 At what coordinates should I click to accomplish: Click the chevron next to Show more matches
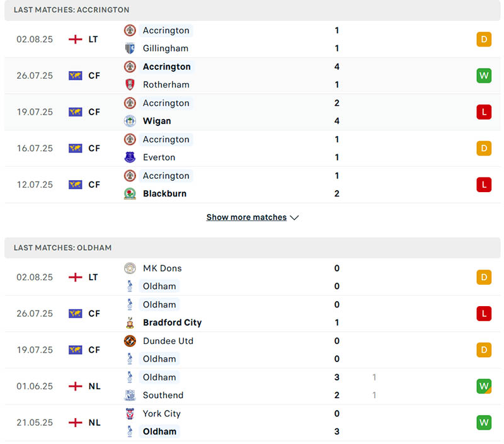[294, 217]
